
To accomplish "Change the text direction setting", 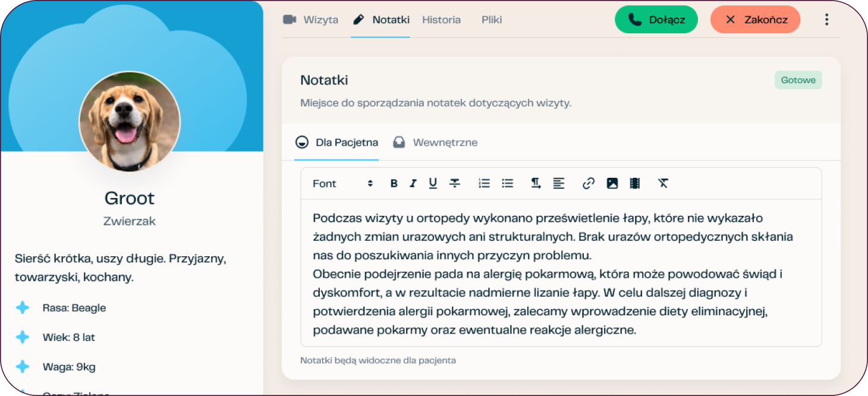I will [536, 184].
